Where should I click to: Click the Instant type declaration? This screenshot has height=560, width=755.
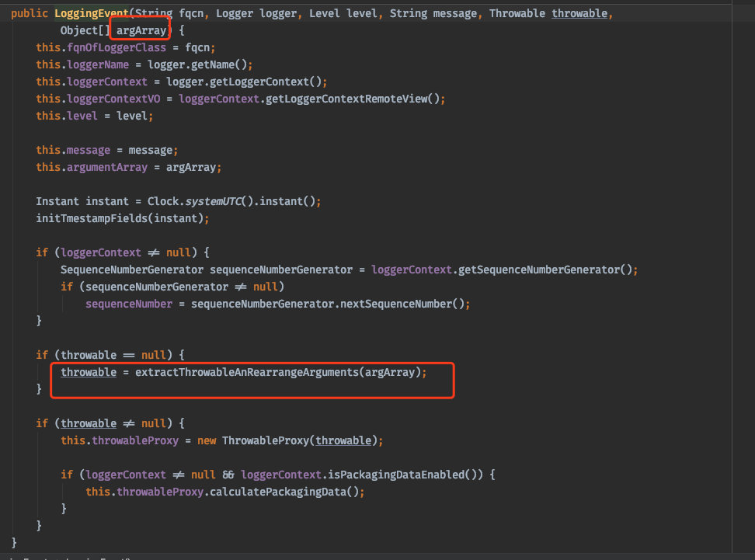pyautogui.click(x=57, y=201)
